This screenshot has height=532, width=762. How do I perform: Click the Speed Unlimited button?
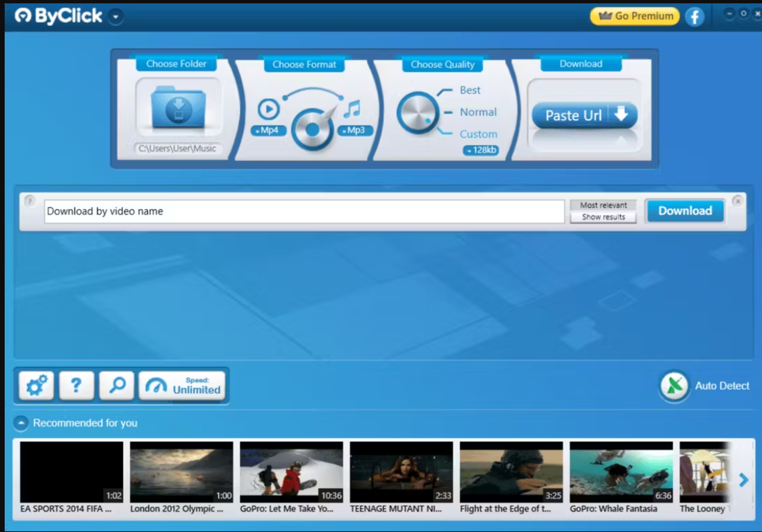pyautogui.click(x=182, y=386)
